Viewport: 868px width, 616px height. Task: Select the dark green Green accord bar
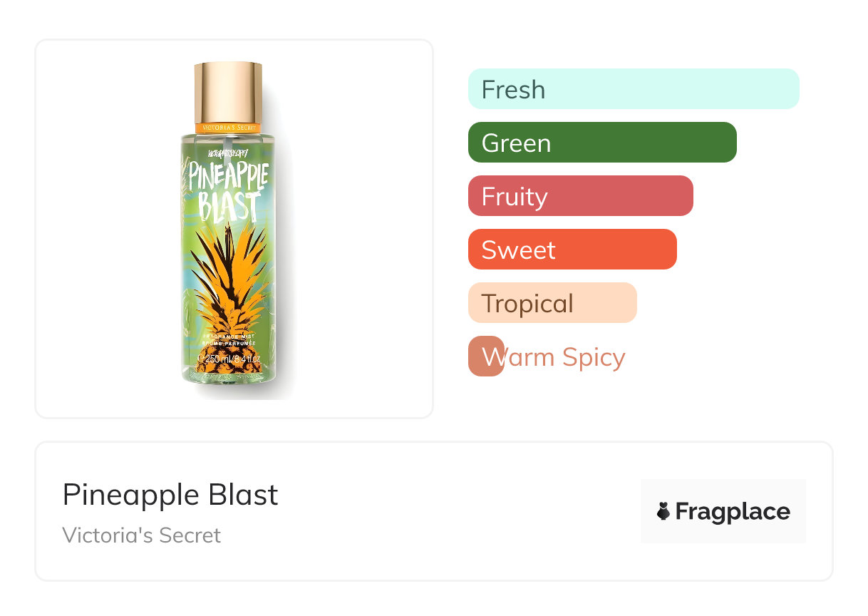(x=602, y=143)
